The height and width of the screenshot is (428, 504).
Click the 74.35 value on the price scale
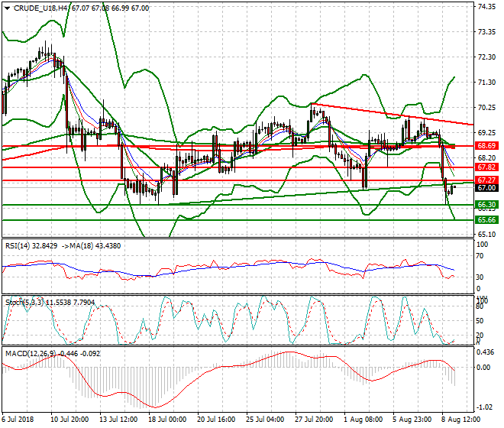487,7
